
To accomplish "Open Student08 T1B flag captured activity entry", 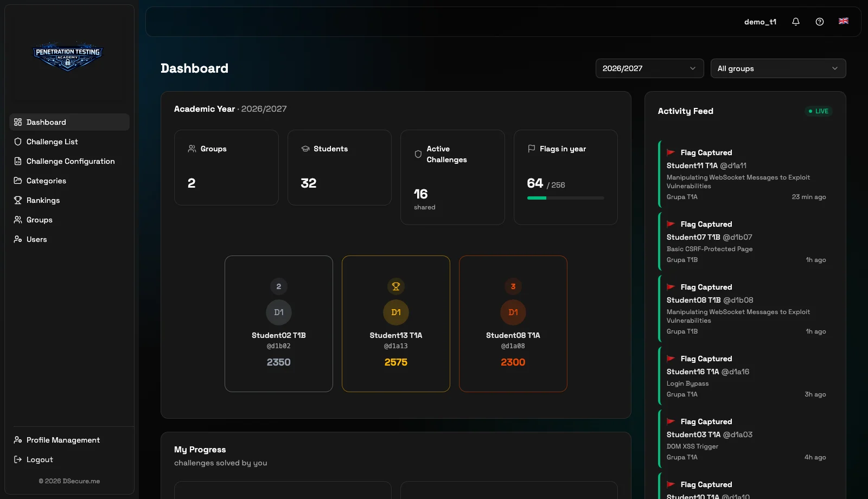I will pyautogui.click(x=745, y=309).
